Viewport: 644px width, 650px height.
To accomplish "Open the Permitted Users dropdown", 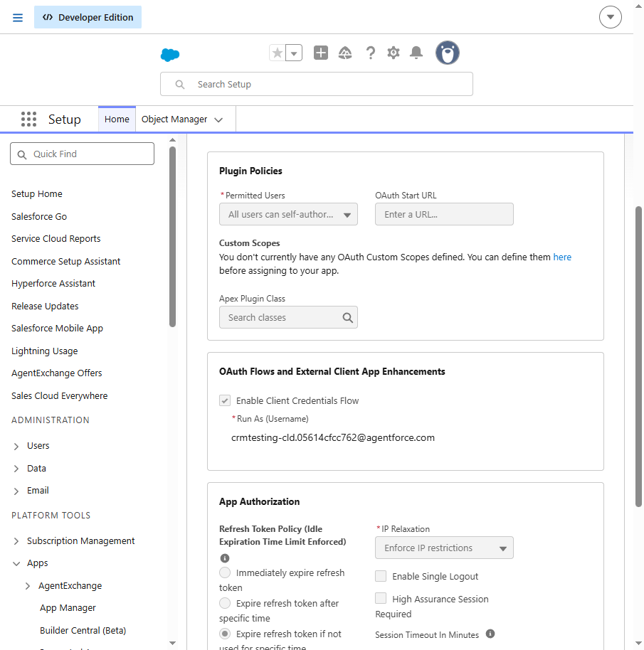I will pos(288,214).
